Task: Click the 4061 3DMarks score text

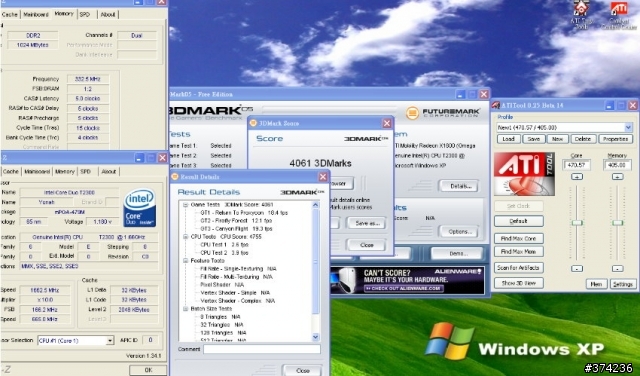Action: tap(320, 163)
